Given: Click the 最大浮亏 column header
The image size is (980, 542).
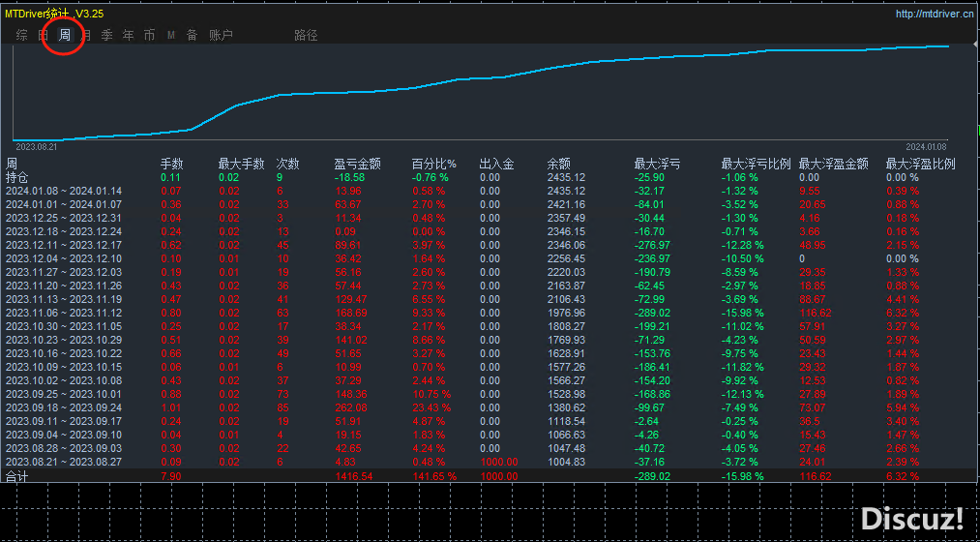Looking at the screenshot, I should coord(658,164).
